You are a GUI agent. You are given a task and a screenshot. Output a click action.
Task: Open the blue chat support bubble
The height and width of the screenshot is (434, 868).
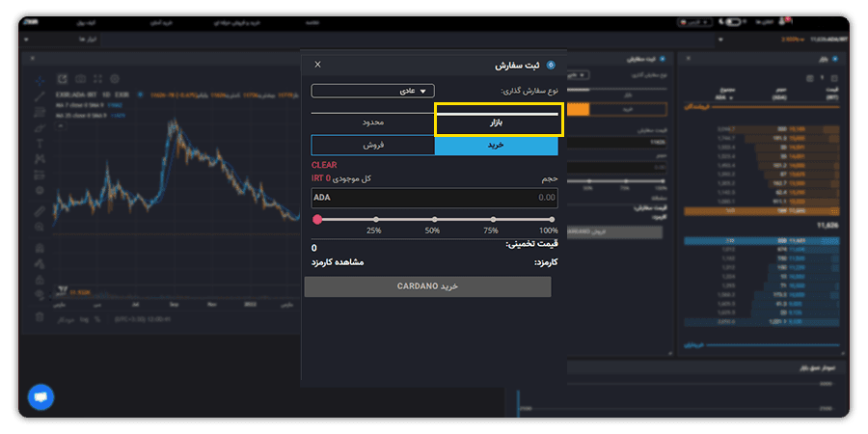pyautogui.click(x=41, y=397)
